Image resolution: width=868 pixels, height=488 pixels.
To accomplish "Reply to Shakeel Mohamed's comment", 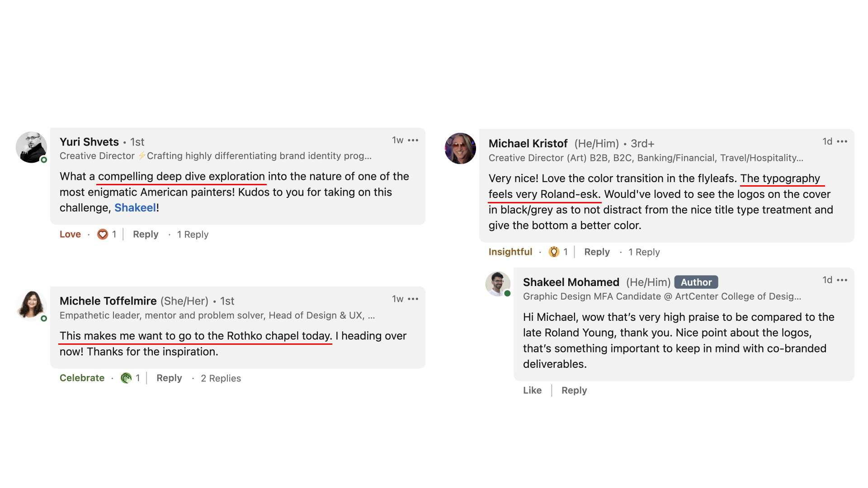I will click(574, 390).
